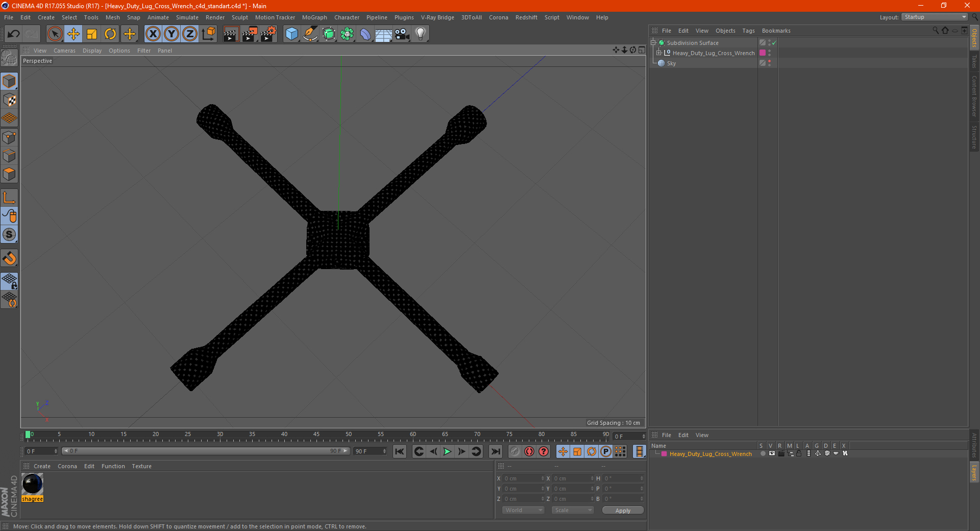This screenshot has height=531, width=980.
Task: Click the timeline range slider bar
Action: pos(206,451)
